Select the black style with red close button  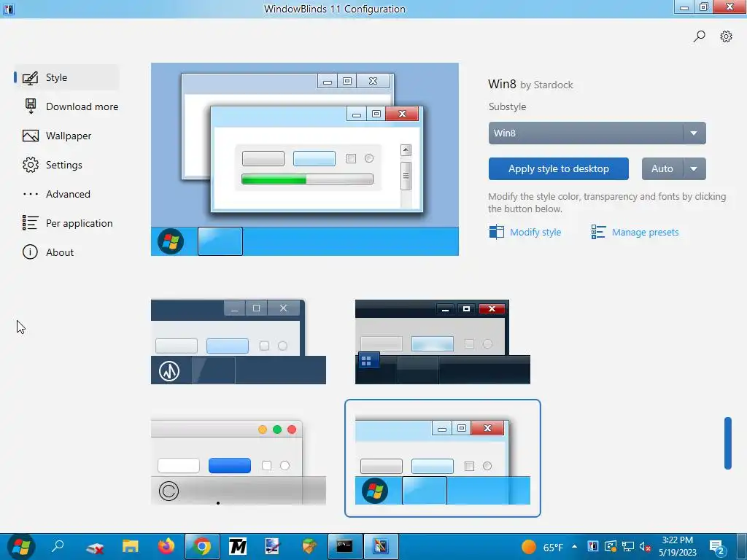[443, 341]
